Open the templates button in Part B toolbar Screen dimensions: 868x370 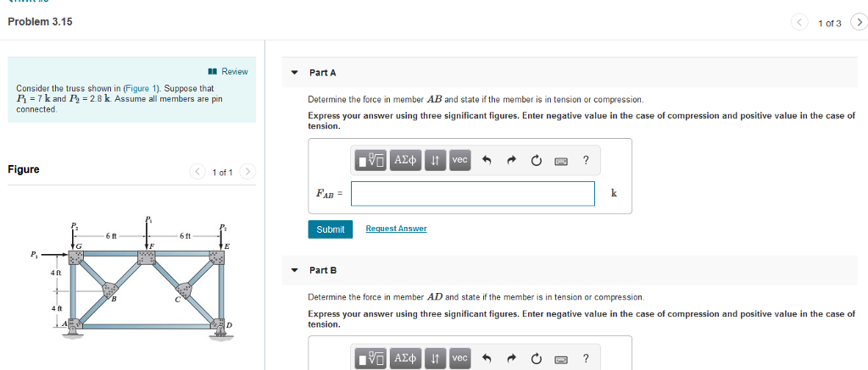click(x=371, y=358)
